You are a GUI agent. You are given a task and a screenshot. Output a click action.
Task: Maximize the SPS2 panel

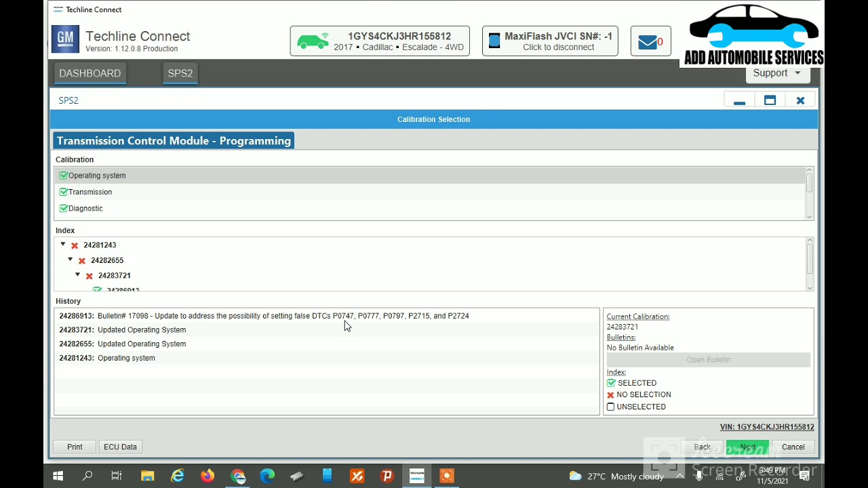(770, 100)
